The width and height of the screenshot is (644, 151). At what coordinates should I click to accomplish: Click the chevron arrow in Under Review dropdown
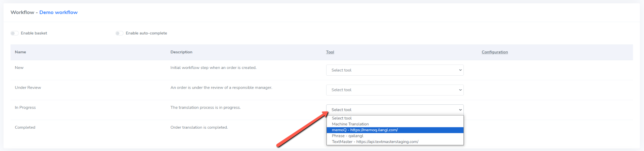click(x=460, y=90)
